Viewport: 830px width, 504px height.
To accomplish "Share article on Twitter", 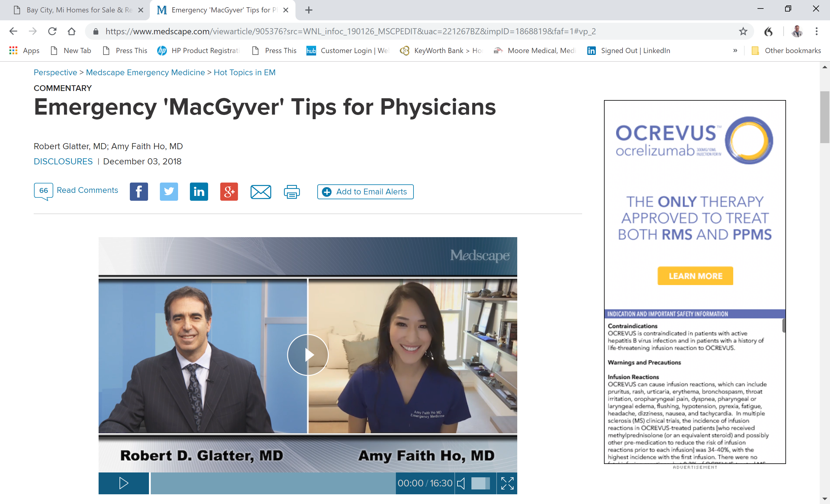I will click(169, 192).
